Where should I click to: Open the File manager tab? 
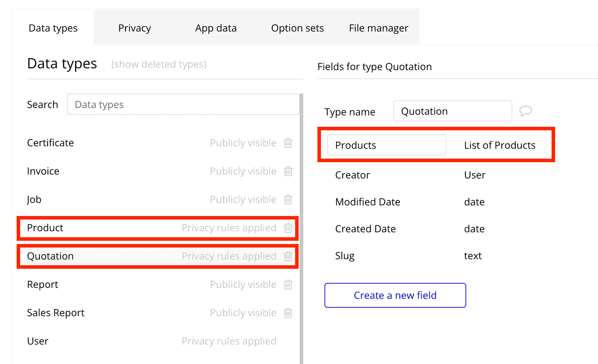coord(378,28)
